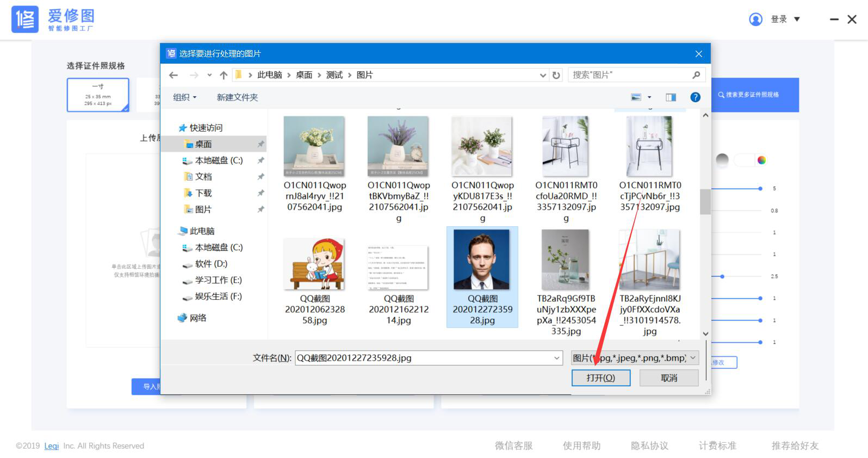
Task: Click the slider handle with value 2.5
Action: point(722,276)
